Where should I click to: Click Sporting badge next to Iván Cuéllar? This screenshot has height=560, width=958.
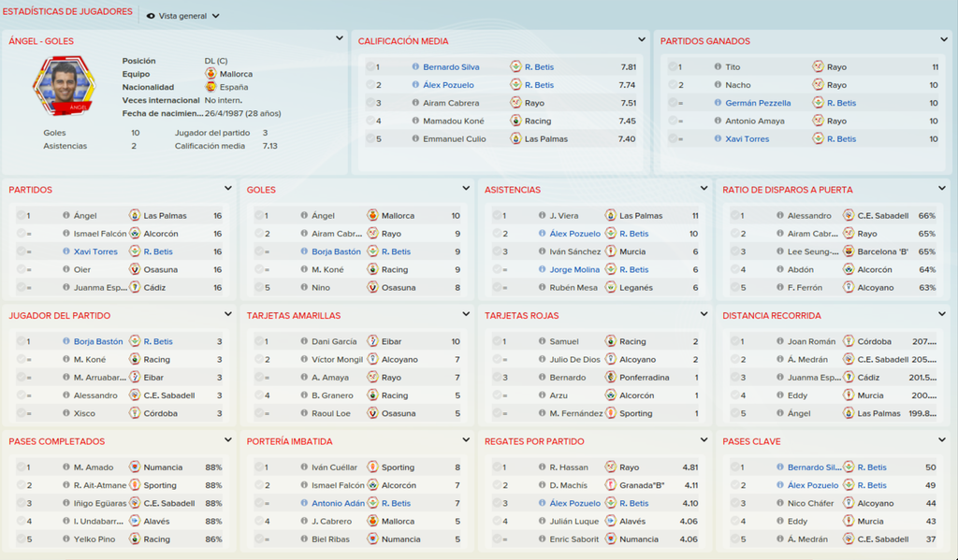click(372, 467)
